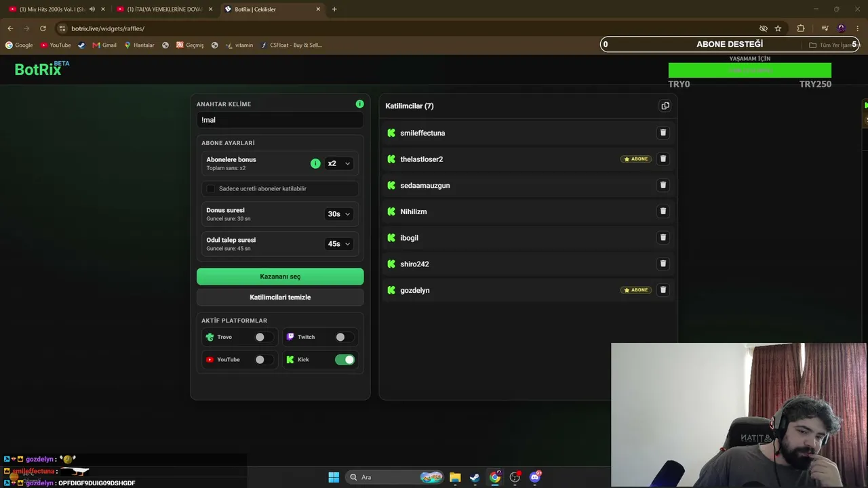Select participant name Nihilizm
Viewport: 868px width, 488px height.
click(x=414, y=212)
